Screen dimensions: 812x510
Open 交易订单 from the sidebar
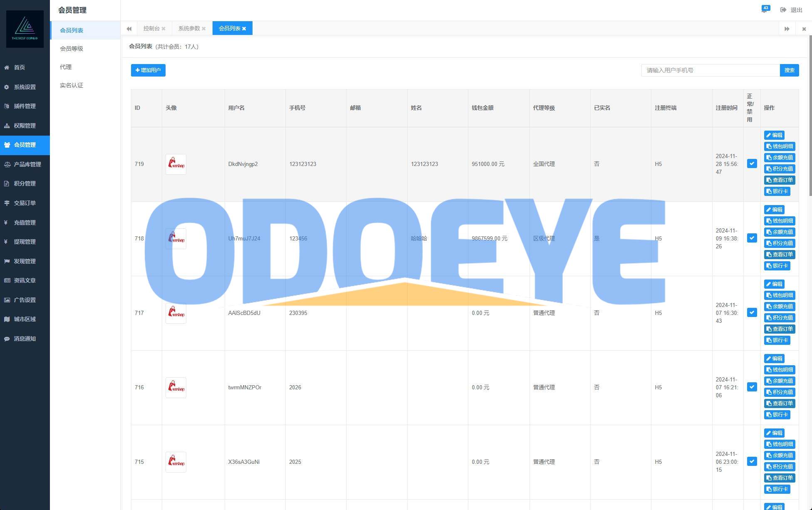click(x=25, y=203)
